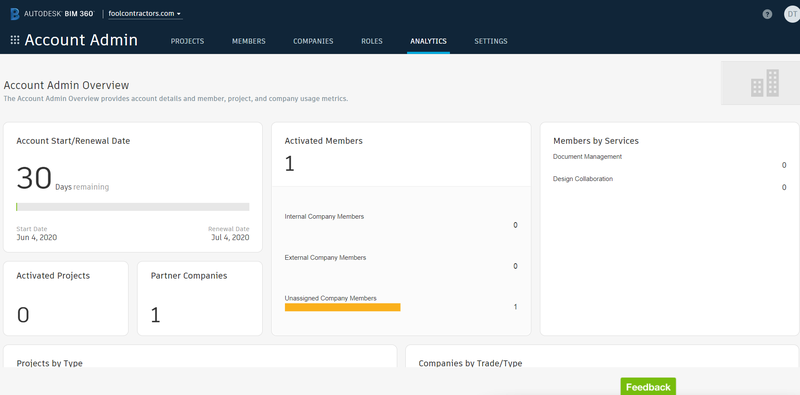The image size is (800, 395).
Task: Click the Account Admin title
Action: pos(81,40)
